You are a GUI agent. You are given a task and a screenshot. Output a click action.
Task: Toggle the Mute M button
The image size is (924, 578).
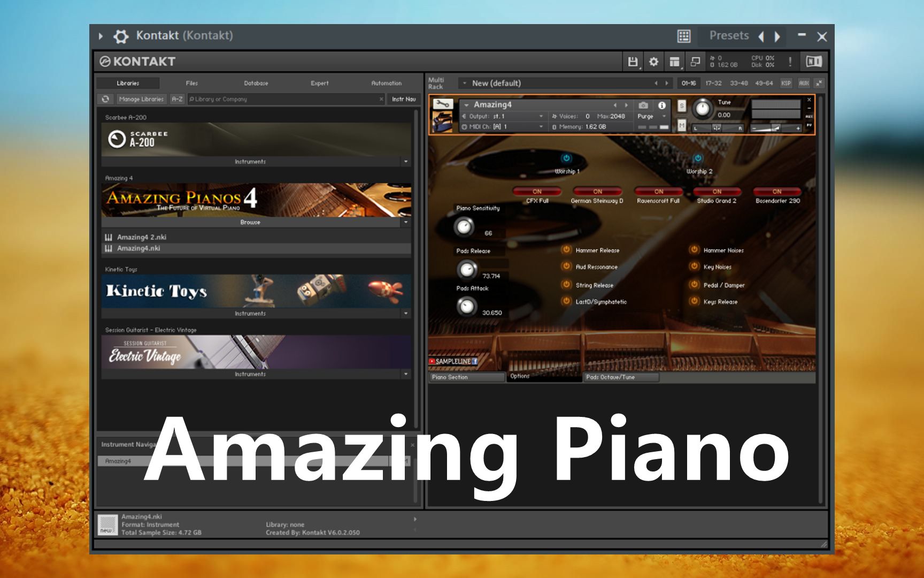tap(682, 125)
